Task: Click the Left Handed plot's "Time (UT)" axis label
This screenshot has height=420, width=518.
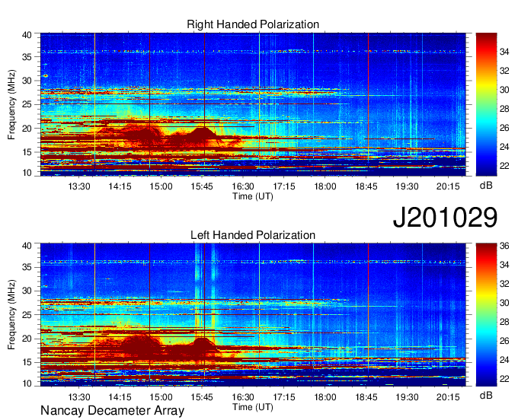Action: pos(253,407)
